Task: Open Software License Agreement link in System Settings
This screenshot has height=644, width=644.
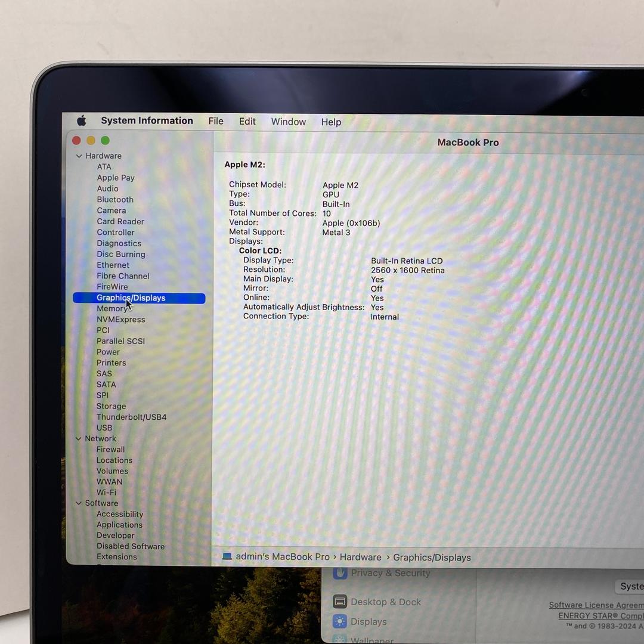Action: 596,605
